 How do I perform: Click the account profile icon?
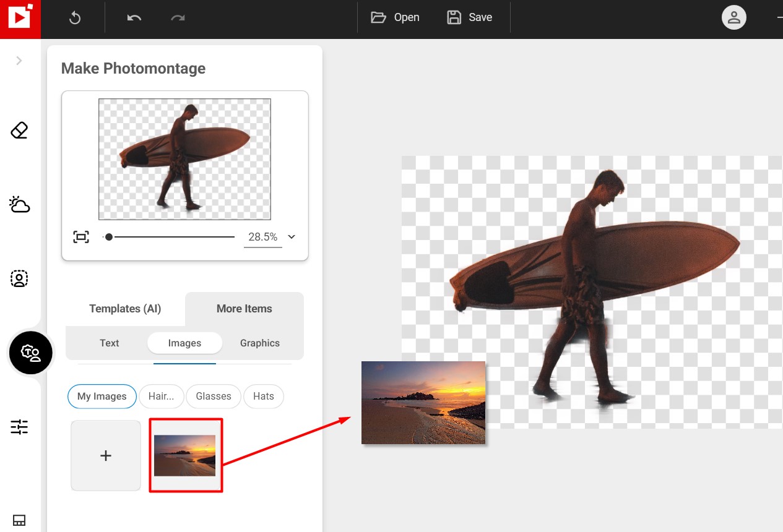(x=733, y=17)
